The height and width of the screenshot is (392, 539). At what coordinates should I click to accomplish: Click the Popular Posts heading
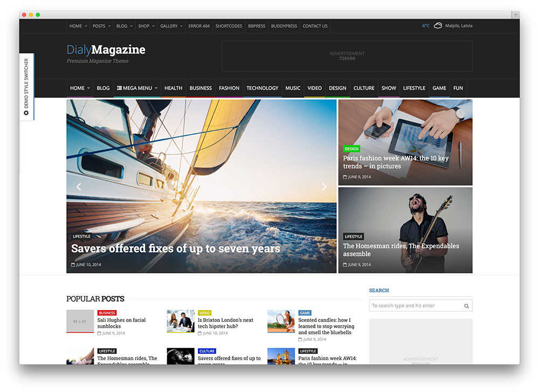pyautogui.click(x=95, y=299)
